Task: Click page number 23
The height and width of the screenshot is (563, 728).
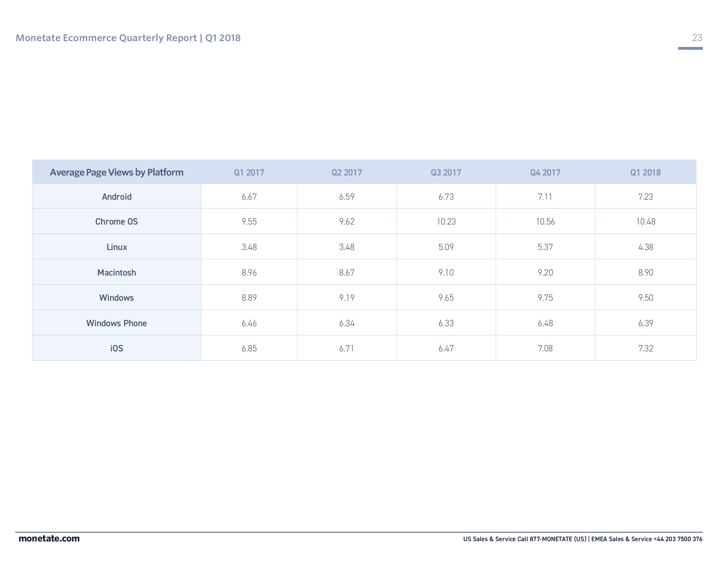Action: pyautogui.click(x=697, y=38)
